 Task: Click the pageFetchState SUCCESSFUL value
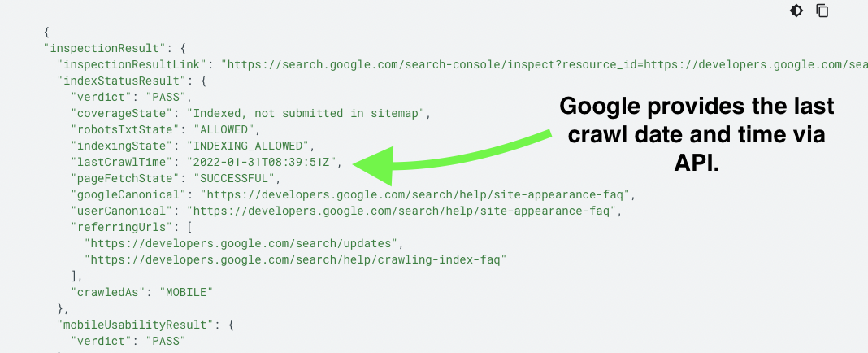[233, 178]
